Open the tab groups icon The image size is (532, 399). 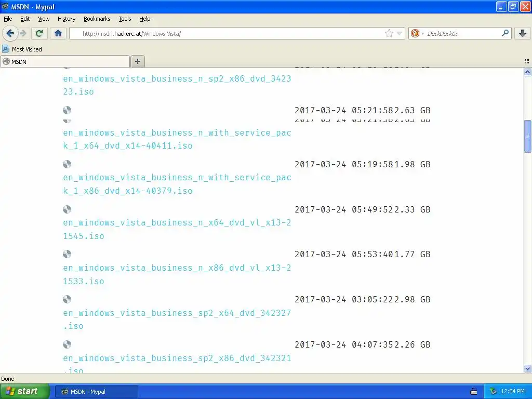pyautogui.click(x=527, y=61)
